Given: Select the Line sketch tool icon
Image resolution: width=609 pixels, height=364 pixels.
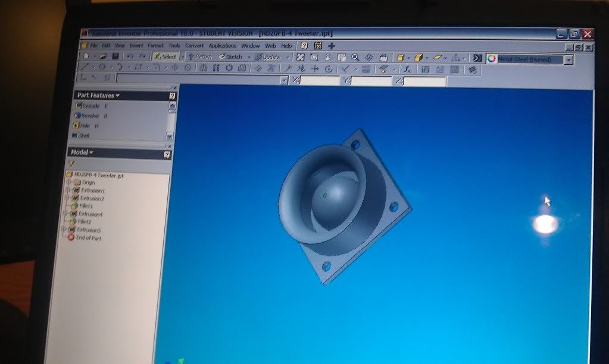Looking at the screenshot, I should click(85, 67).
